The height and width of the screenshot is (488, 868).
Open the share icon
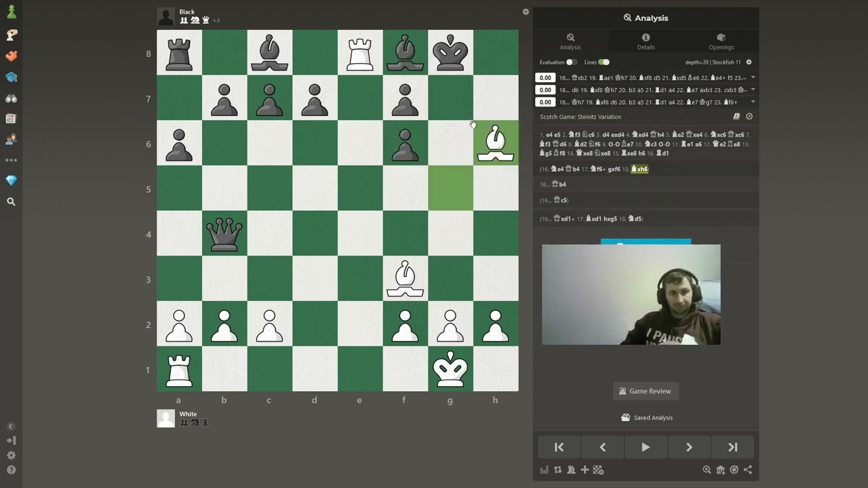(747, 470)
